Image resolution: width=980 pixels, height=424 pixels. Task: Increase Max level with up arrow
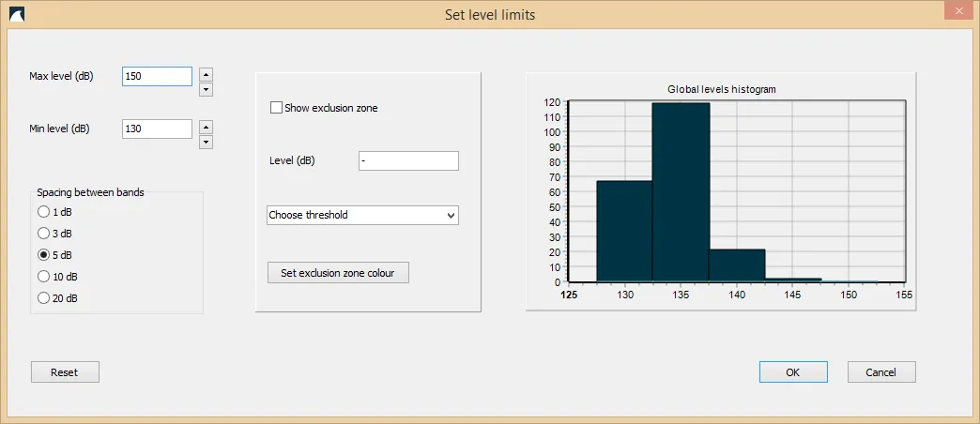[207, 73]
